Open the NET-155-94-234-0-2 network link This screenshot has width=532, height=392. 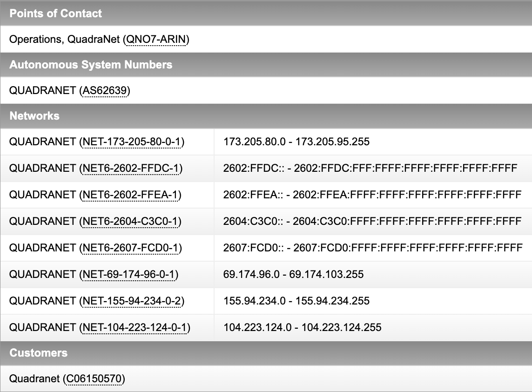pyautogui.click(x=132, y=301)
